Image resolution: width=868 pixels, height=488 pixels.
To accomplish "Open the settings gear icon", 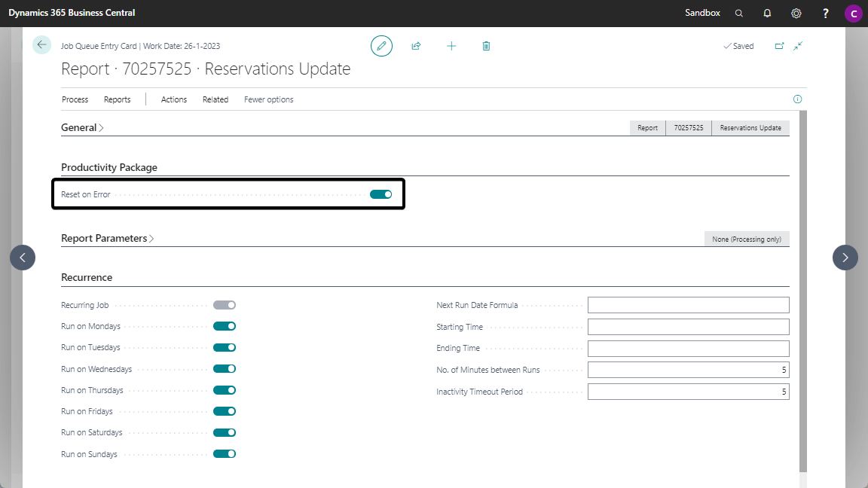I will pos(796,14).
